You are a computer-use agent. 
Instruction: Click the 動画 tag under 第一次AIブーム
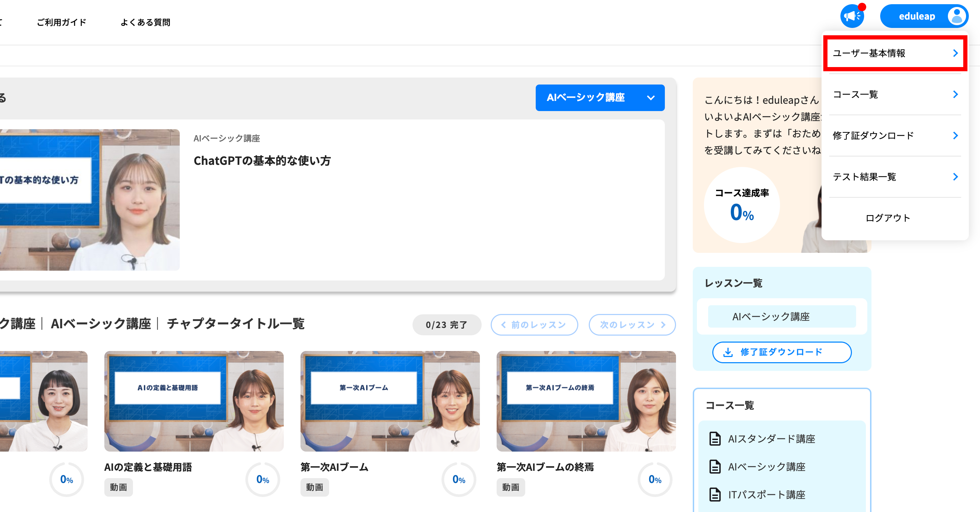(314, 487)
